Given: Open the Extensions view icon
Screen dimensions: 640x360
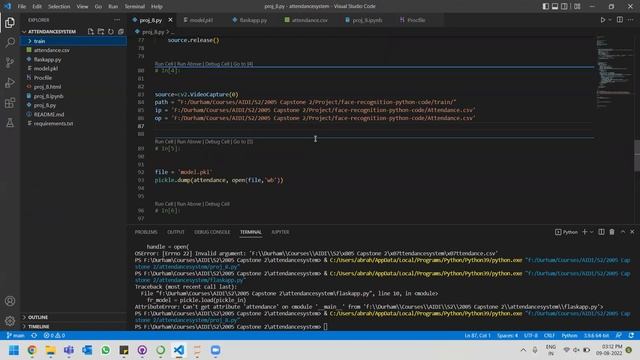Looking at the screenshot, I should [x=10, y=102].
